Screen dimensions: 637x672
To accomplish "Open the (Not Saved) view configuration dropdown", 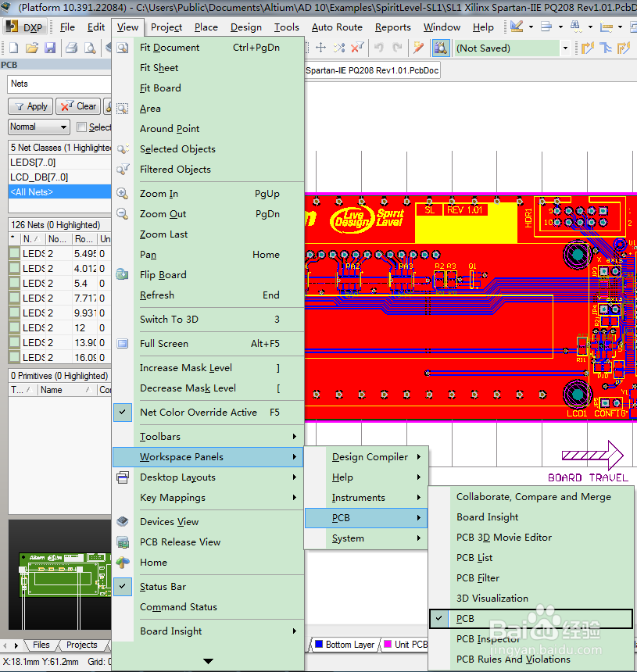I will (565, 48).
